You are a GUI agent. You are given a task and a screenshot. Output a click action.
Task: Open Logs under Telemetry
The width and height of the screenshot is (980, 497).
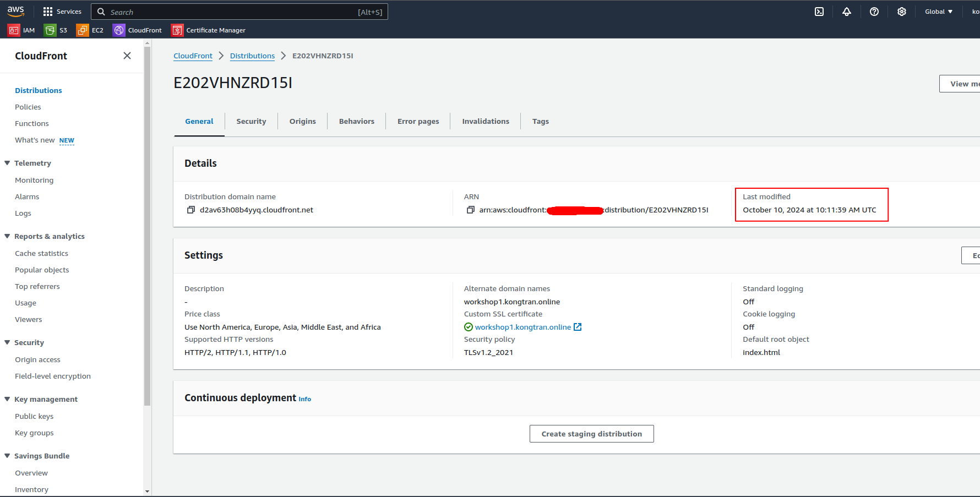click(23, 213)
